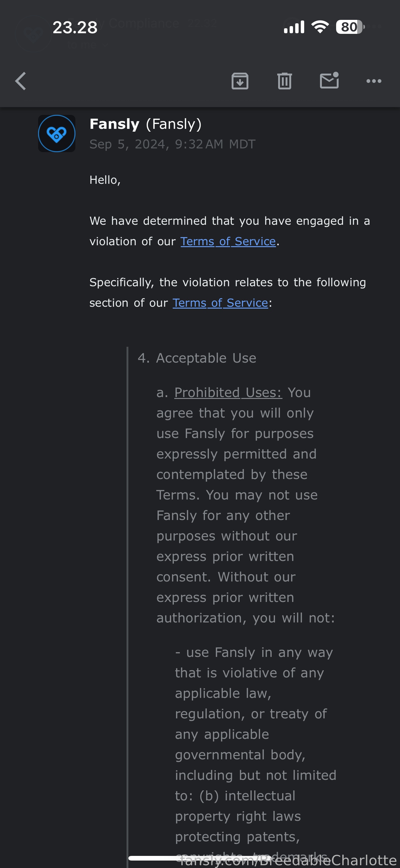Tap the white home indicator bar

point(200,858)
